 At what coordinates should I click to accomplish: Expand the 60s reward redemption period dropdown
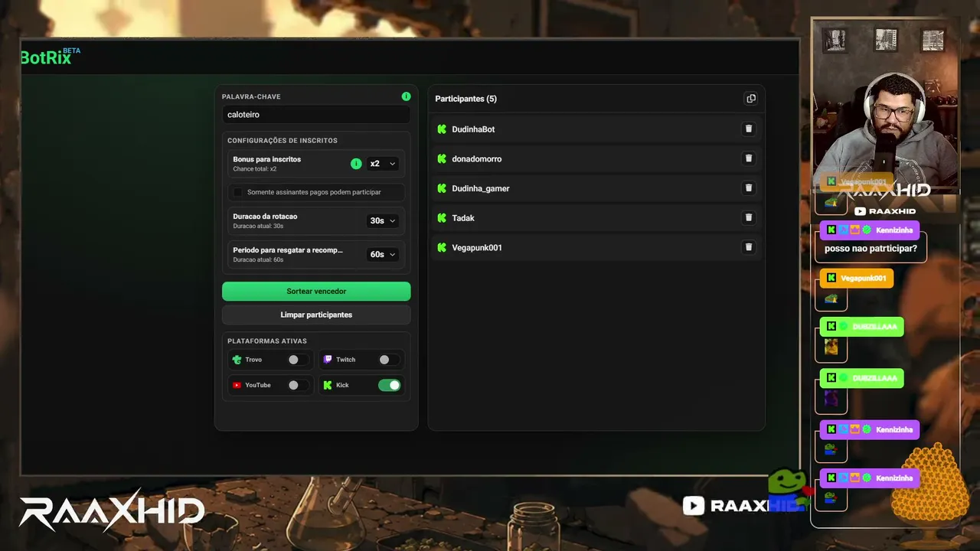[383, 254]
